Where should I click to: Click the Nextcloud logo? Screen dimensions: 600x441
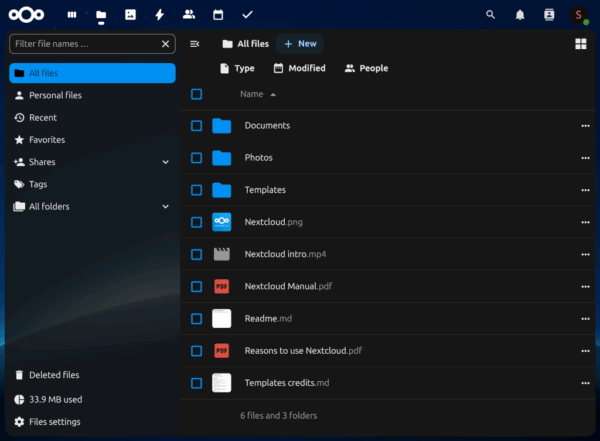(x=26, y=15)
